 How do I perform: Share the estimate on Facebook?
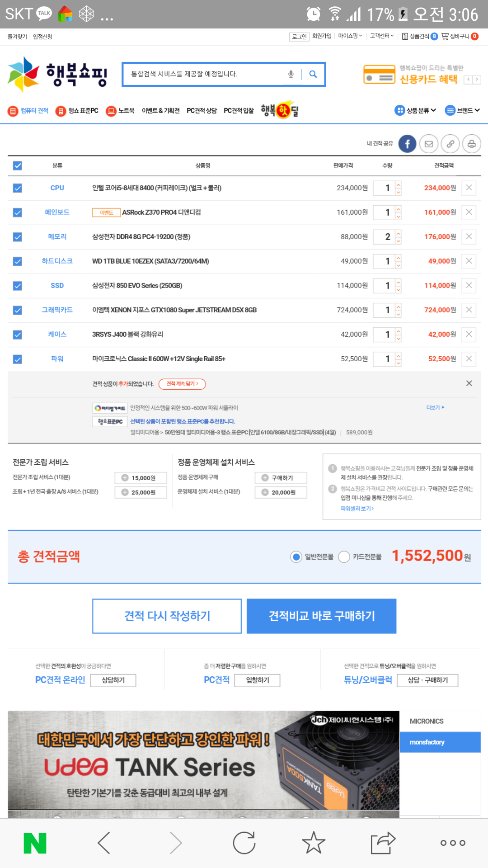(407, 144)
